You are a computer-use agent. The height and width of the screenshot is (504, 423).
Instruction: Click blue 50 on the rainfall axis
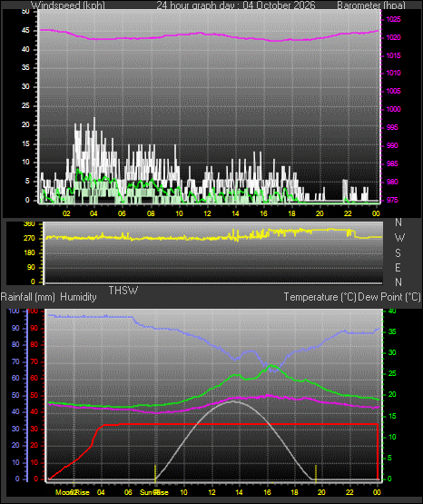[x=15, y=395]
